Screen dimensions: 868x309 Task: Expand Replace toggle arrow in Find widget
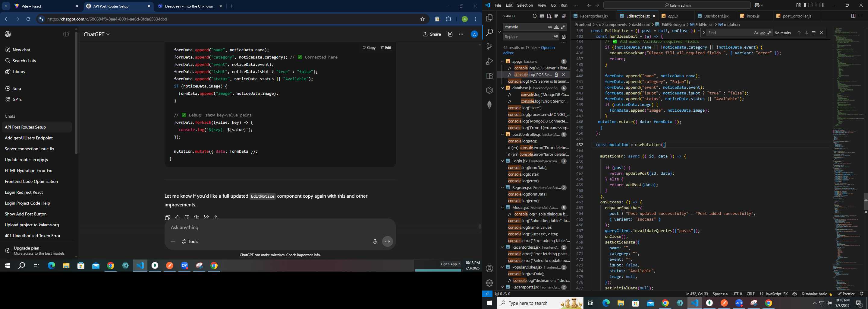[703, 33]
